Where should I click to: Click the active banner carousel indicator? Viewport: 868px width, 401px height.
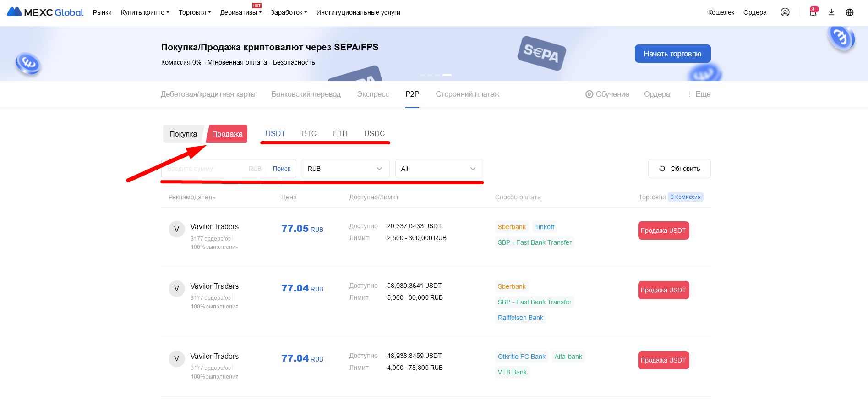point(447,75)
